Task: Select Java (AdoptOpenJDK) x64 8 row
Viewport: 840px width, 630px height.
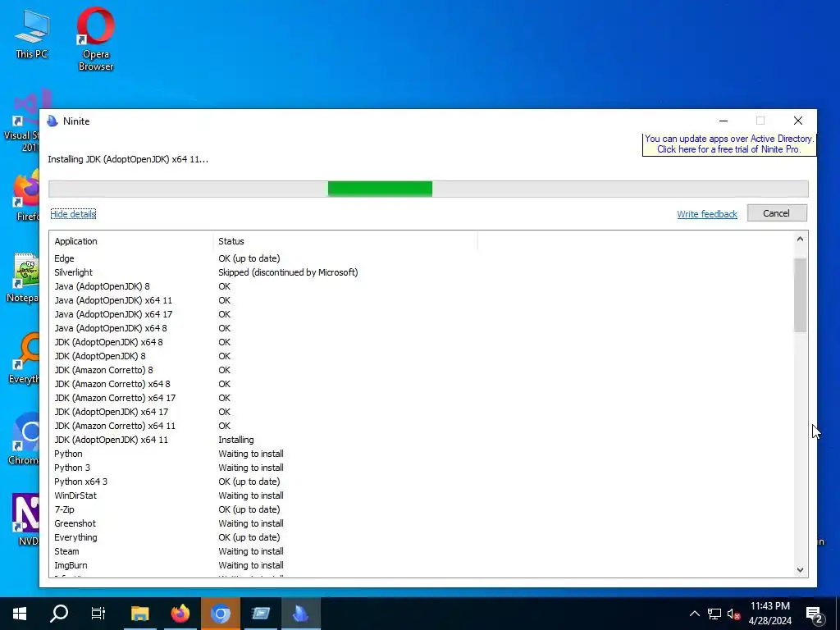Action: click(421, 328)
